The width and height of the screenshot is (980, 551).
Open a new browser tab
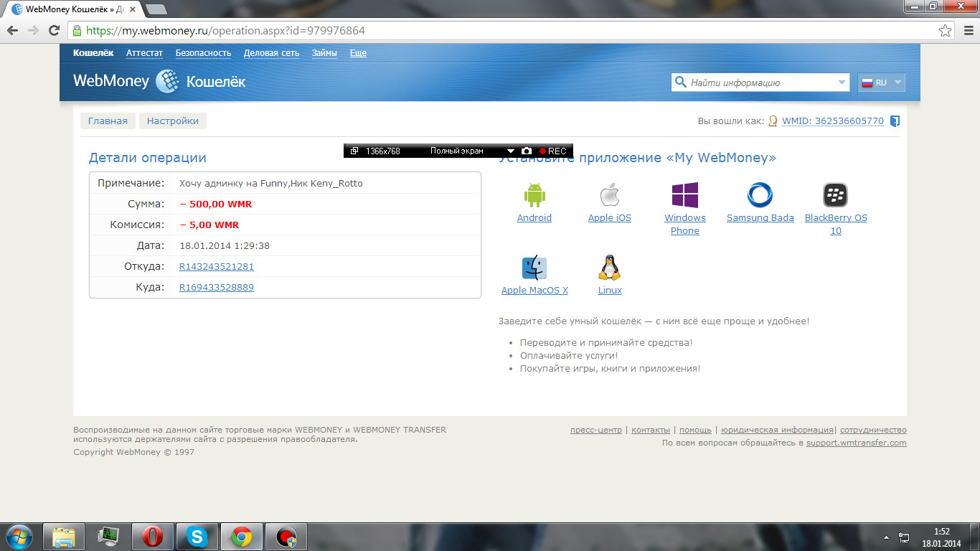(156, 9)
